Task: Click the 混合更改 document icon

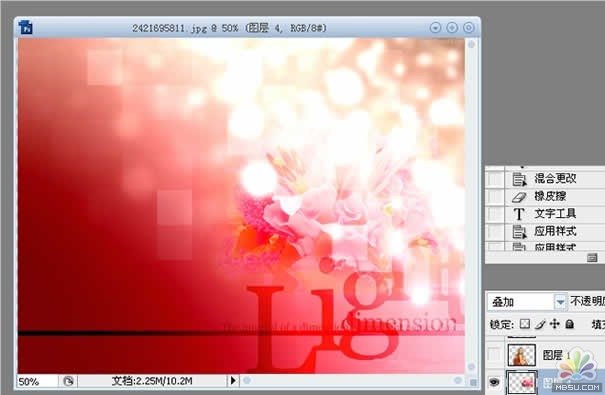Action: 519,179
